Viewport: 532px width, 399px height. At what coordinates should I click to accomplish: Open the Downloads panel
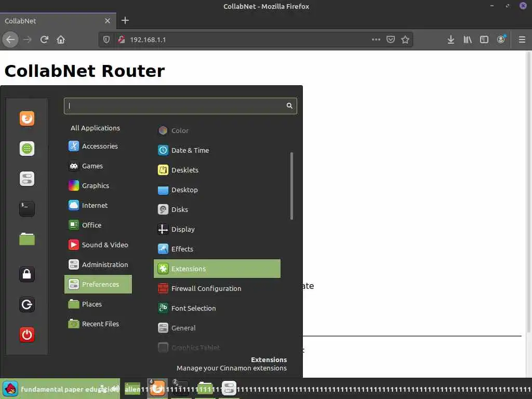tap(450, 39)
